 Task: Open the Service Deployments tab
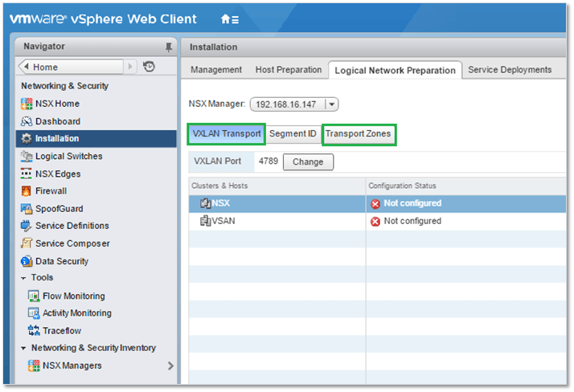tap(510, 69)
